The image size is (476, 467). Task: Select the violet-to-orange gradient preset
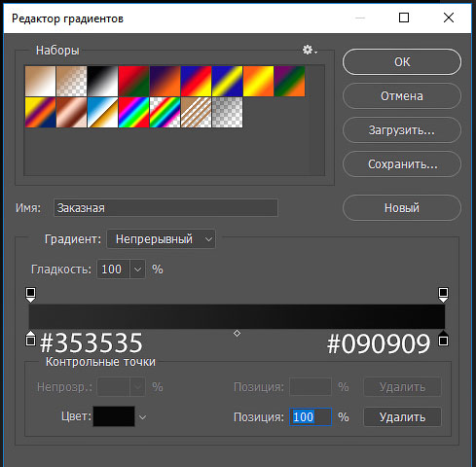tap(165, 82)
